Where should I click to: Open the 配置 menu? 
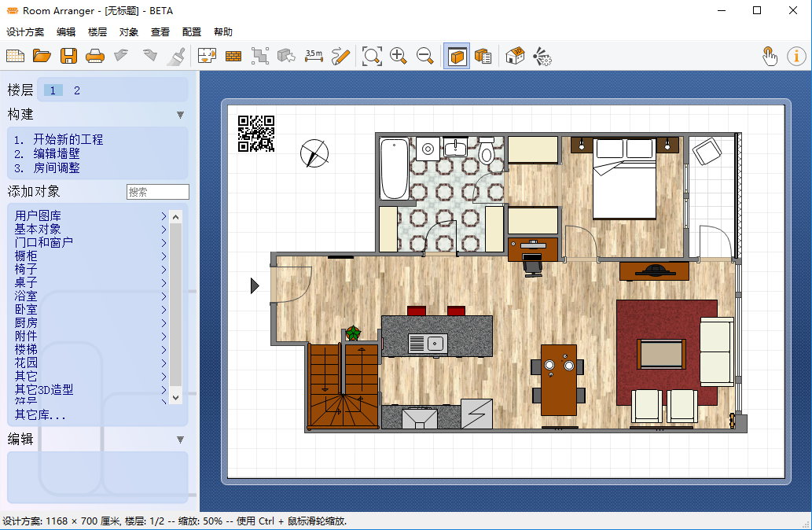pyautogui.click(x=192, y=32)
